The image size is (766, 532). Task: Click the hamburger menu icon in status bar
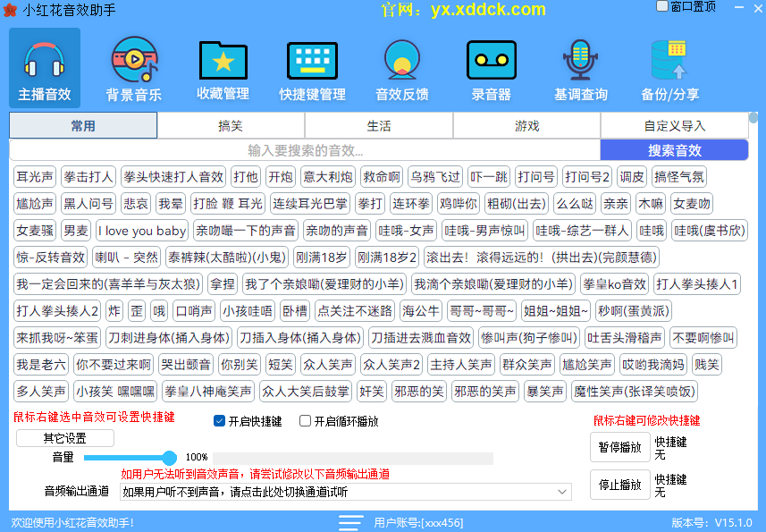[351, 522]
